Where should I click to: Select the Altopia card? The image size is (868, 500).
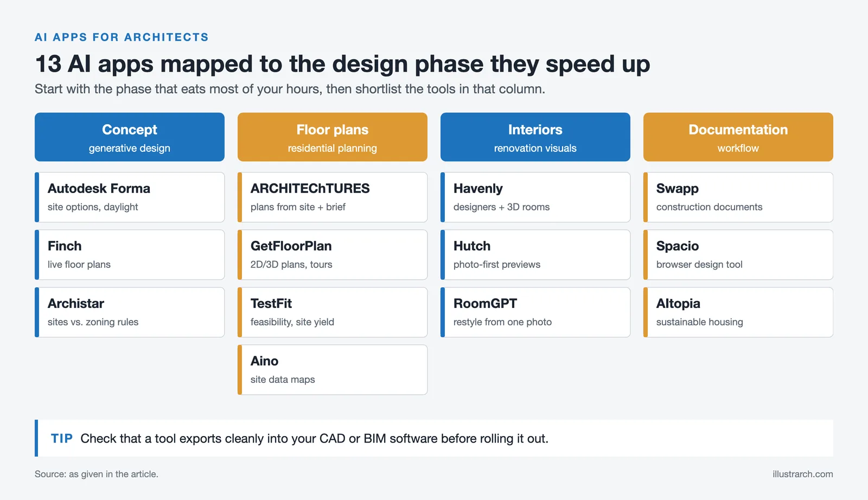(738, 312)
